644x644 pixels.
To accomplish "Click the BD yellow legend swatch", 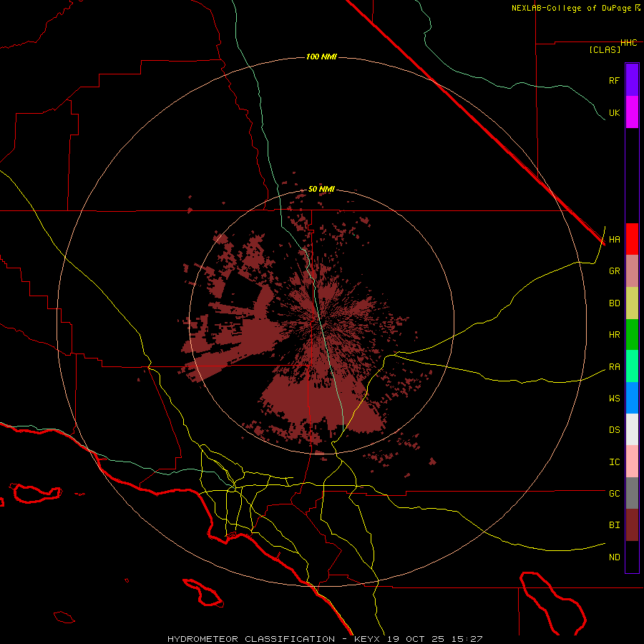I will pos(632,303).
